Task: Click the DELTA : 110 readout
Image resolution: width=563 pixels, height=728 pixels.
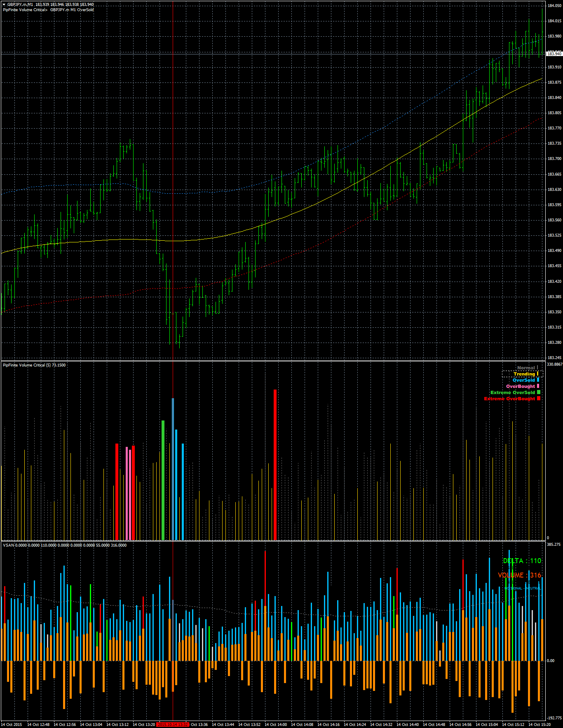Action: click(x=522, y=561)
